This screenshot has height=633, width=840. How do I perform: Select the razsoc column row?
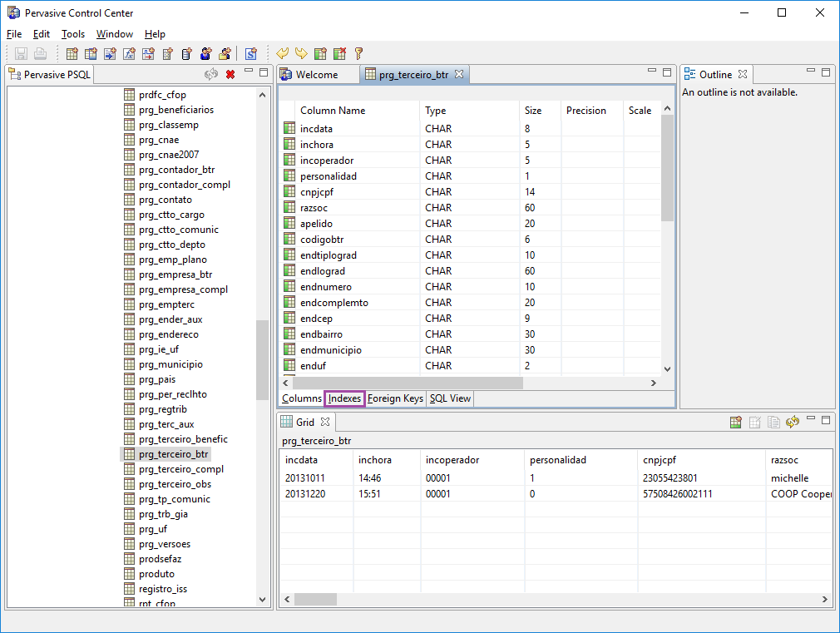click(x=472, y=207)
